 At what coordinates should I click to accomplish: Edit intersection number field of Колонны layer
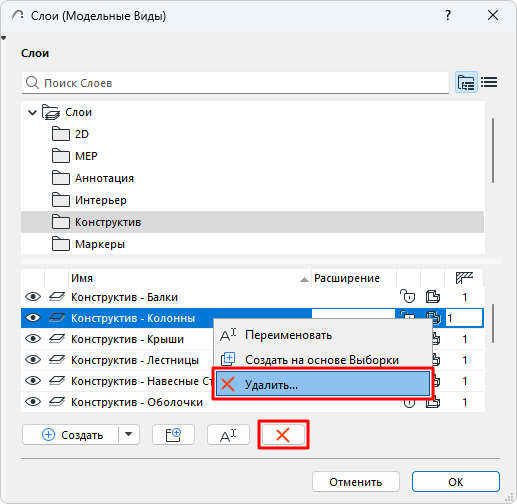pyautogui.click(x=464, y=318)
